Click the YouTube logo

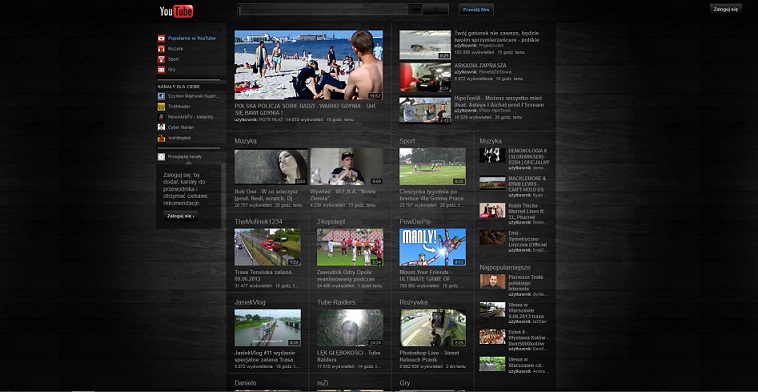tap(176, 11)
